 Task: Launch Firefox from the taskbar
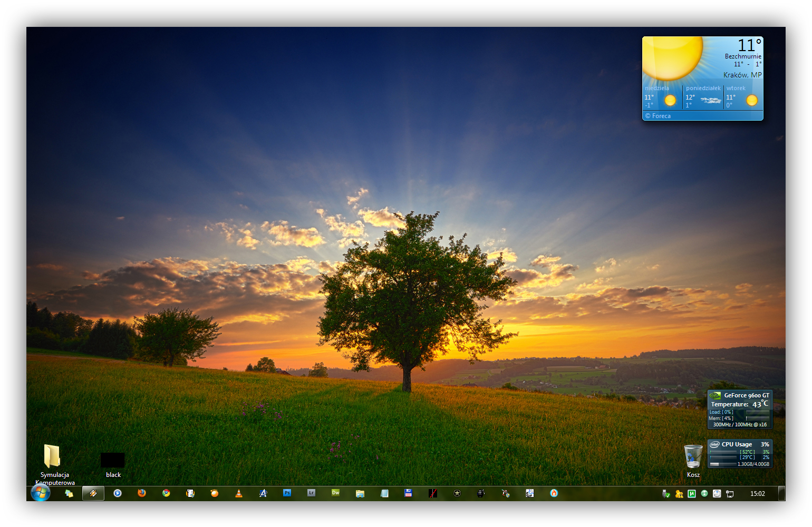(142, 493)
